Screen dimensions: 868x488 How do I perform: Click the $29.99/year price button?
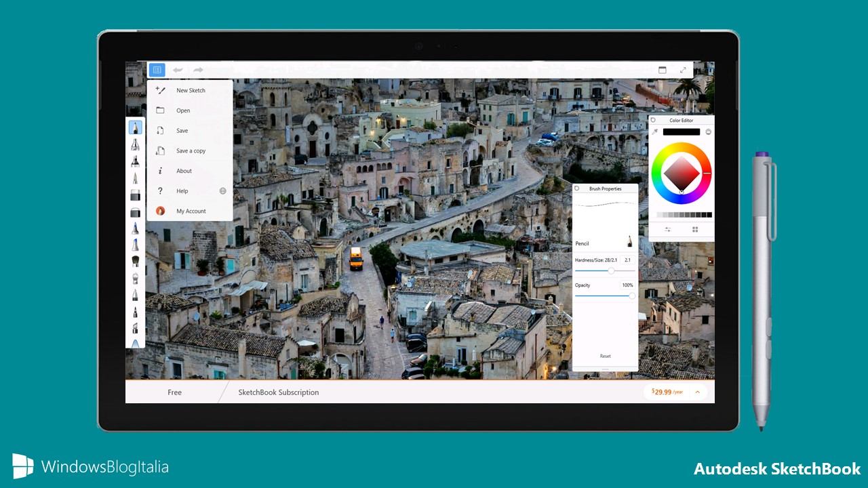(x=667, y=392)
